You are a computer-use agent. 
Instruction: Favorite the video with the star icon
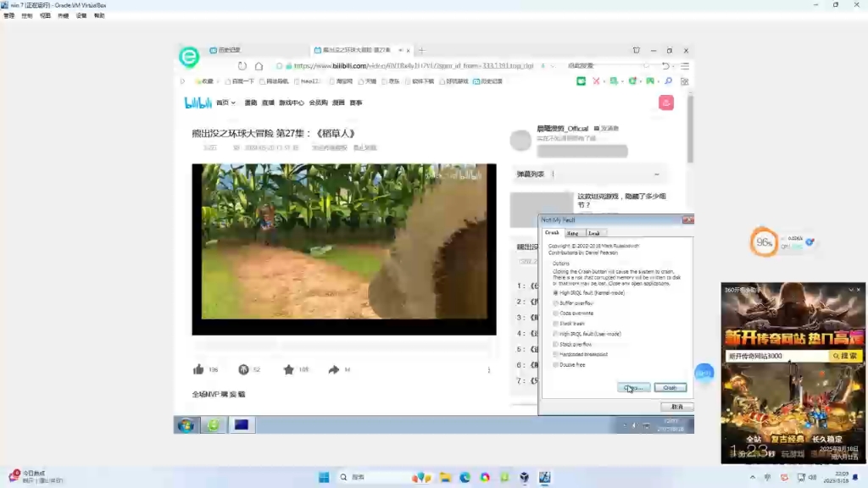(x=288, y=369)
